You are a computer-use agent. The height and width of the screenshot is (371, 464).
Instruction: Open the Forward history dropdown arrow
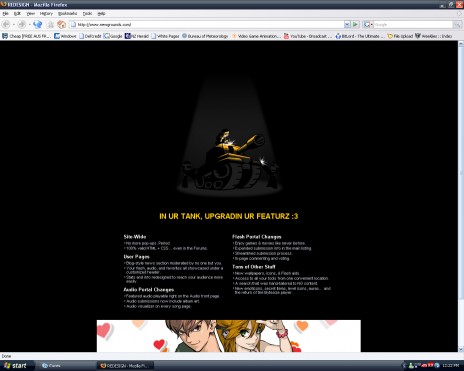30,24
